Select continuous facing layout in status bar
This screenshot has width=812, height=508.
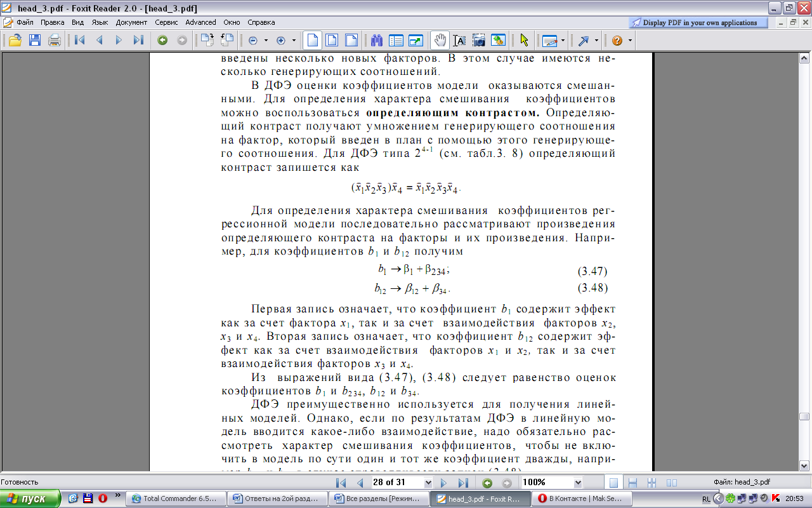pyautogui.click(x=652, y=483)
